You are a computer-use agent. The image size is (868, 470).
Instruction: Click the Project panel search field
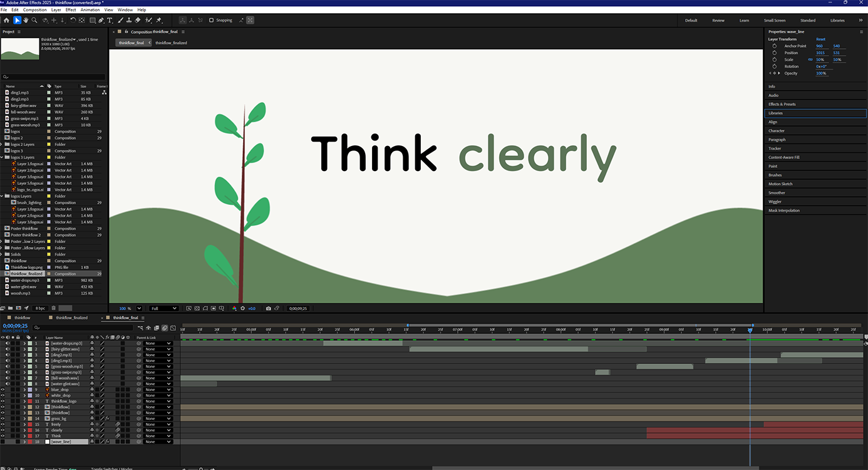(53, 76)
